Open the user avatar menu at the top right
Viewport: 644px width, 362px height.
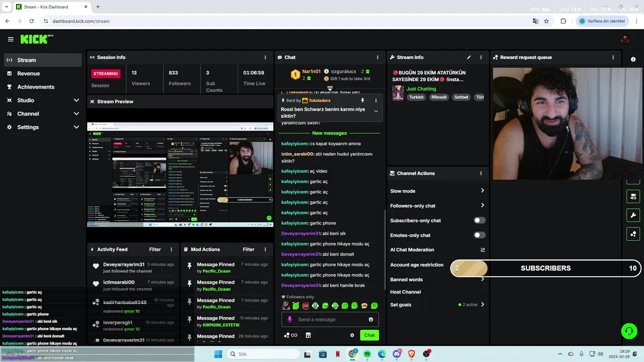(x=625, y=39)
